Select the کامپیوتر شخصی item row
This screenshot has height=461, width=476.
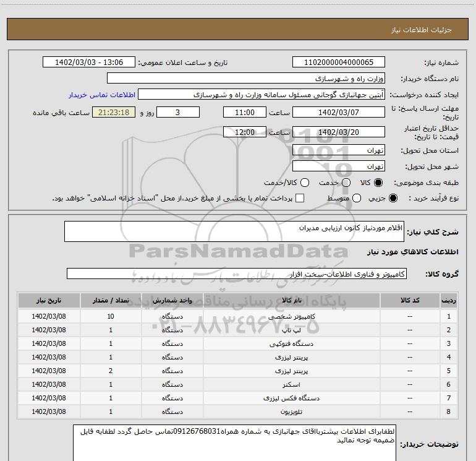tap(237, 316)
